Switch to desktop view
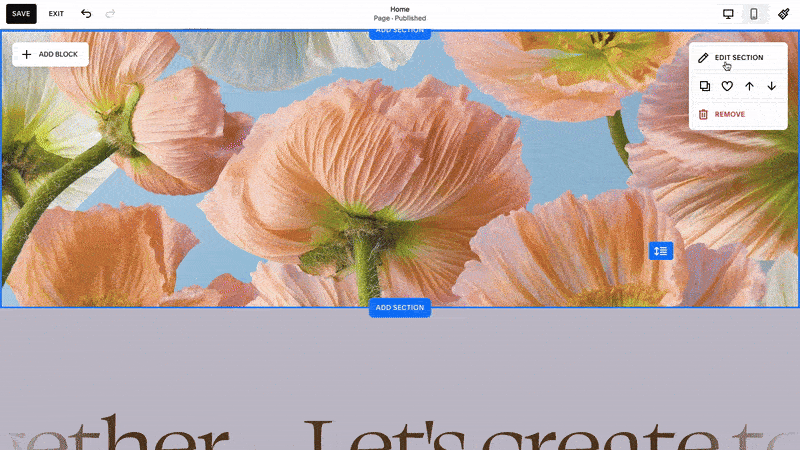800x450 pixels. coord(728,14)
